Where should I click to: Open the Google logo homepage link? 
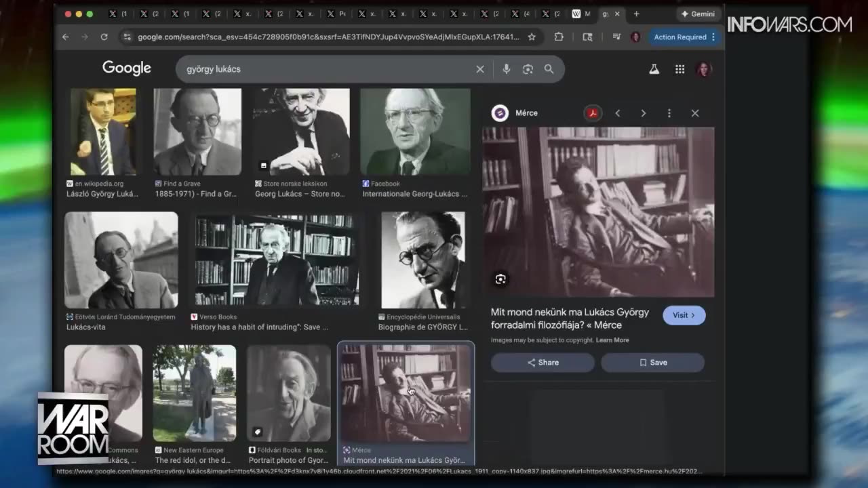pyautogui.click(x=127, y=68)
